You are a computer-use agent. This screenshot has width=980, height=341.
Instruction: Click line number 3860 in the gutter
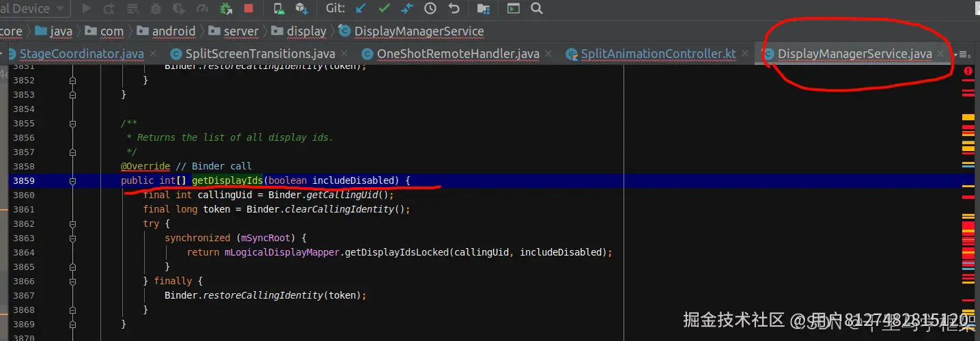coord(24,195)
